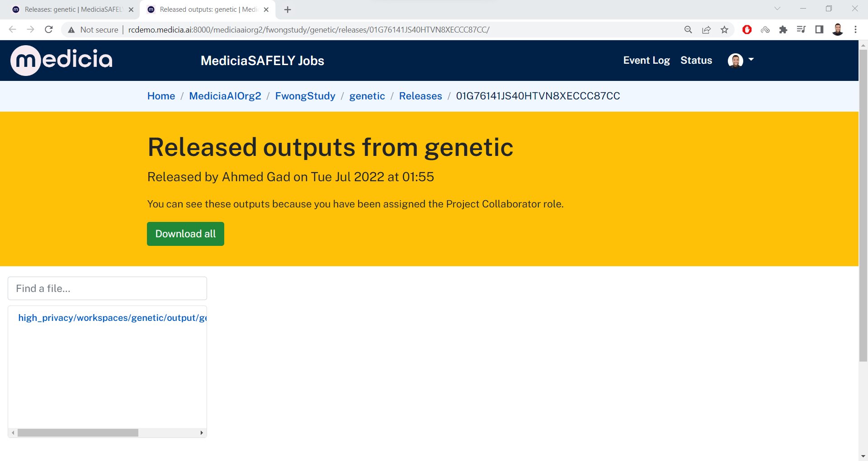This screenshot has height=461, width=868.
Task: Toggle the browser side panel icon
Action: coord(819,30)
